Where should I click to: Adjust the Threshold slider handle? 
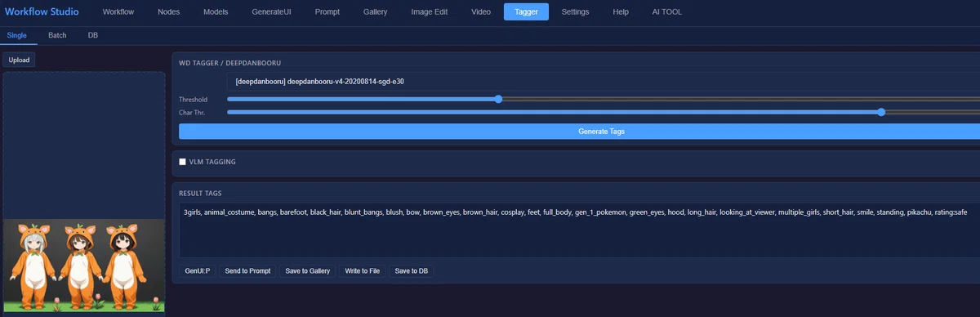(x=498, y=99)
